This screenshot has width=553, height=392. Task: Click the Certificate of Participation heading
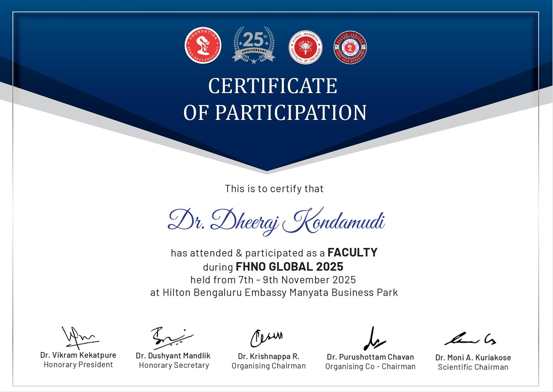pyautogui.click(x=275, y=100)
